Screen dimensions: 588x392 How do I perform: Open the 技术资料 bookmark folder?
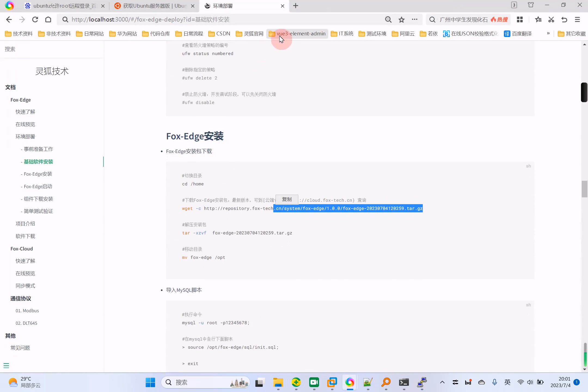coord(19,33)
